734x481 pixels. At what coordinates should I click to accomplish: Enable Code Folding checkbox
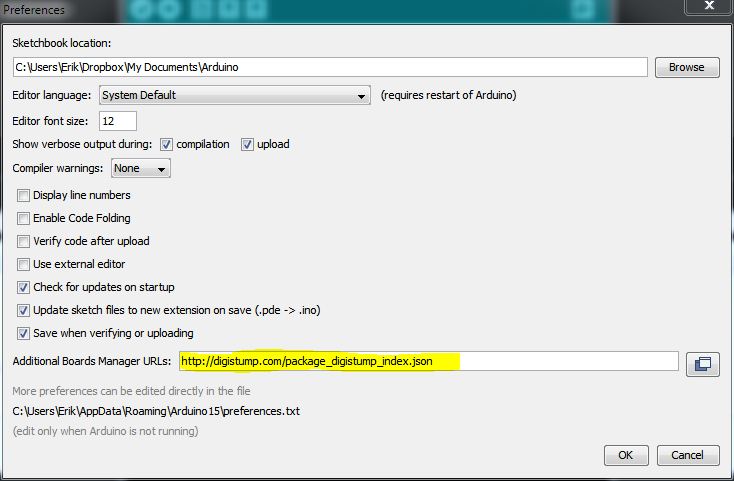click(23, 218)
